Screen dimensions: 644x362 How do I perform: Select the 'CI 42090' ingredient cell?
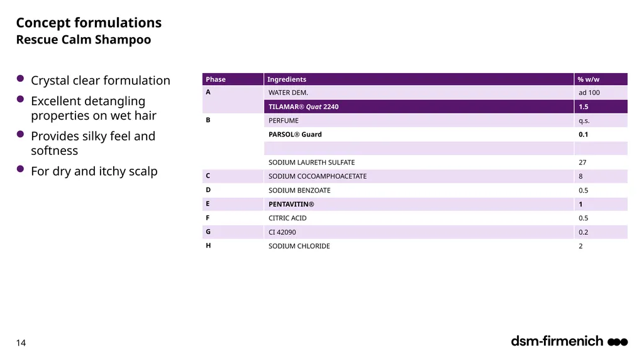coord(419,232)
